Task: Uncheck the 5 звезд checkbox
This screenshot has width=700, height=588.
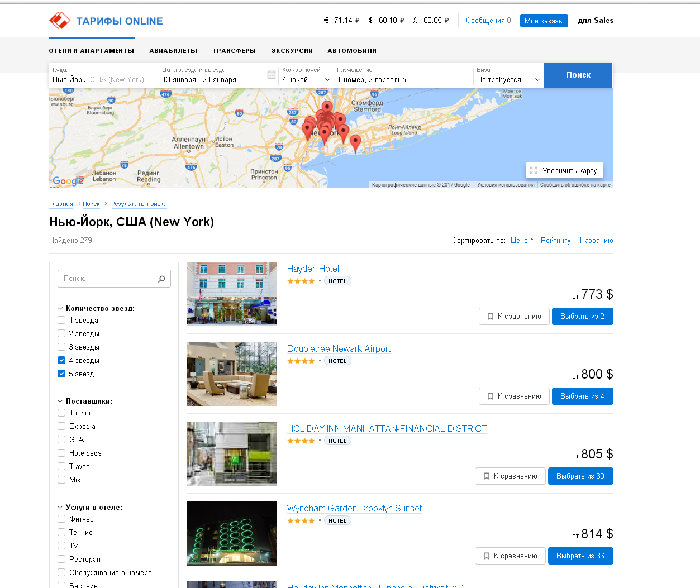Action: [x=61, y=374]
